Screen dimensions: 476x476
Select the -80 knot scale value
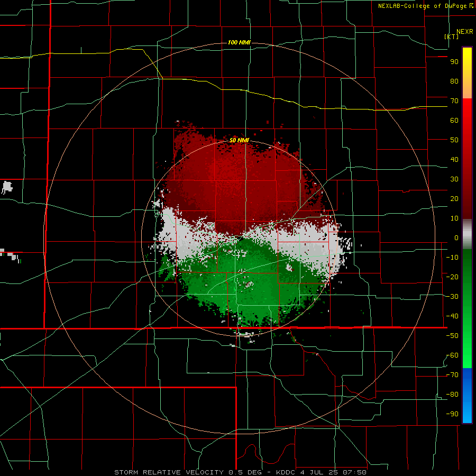pos(452,395)
